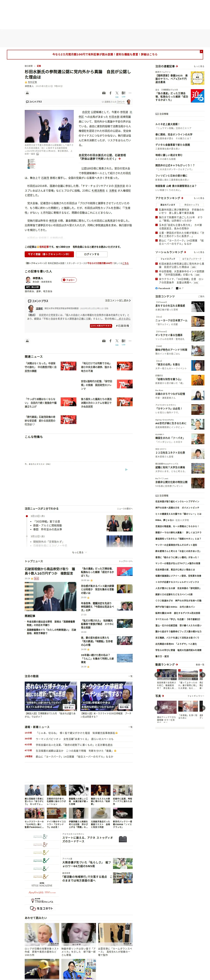
Task: Open AERA STYLE MAGAZINE logo link
Action: (42, 884)
